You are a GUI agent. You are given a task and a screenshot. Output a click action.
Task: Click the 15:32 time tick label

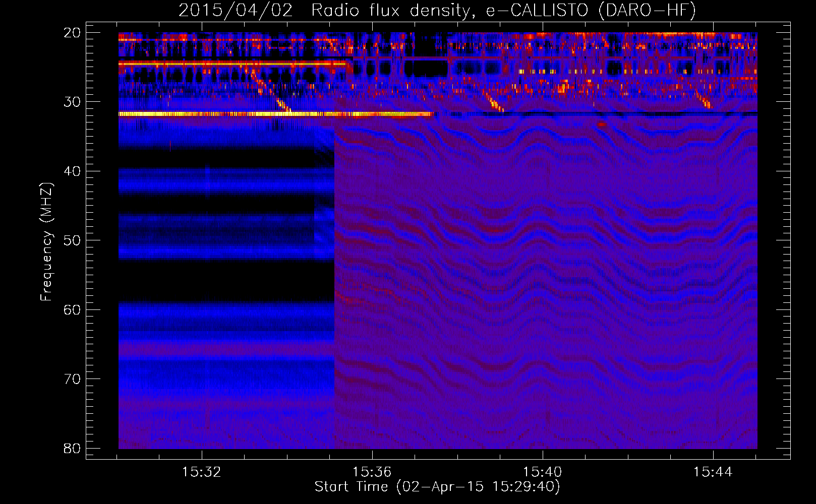[202, 472]
